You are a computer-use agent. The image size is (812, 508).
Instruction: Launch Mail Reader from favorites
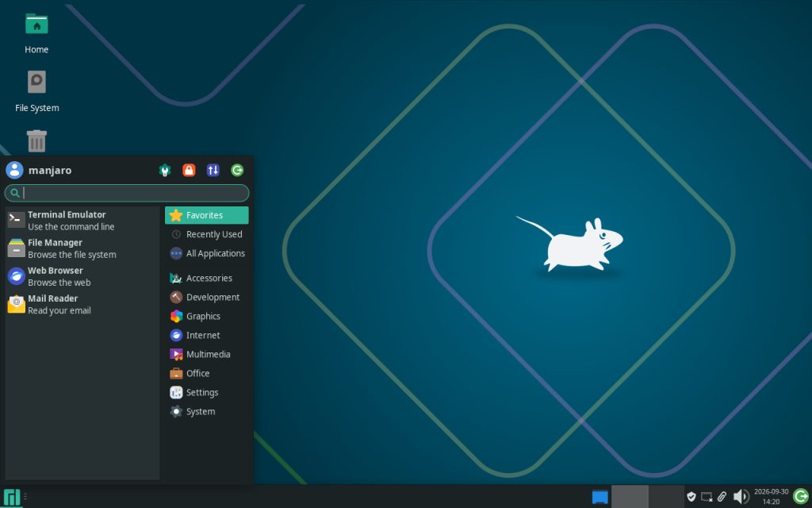coord(82,304)
